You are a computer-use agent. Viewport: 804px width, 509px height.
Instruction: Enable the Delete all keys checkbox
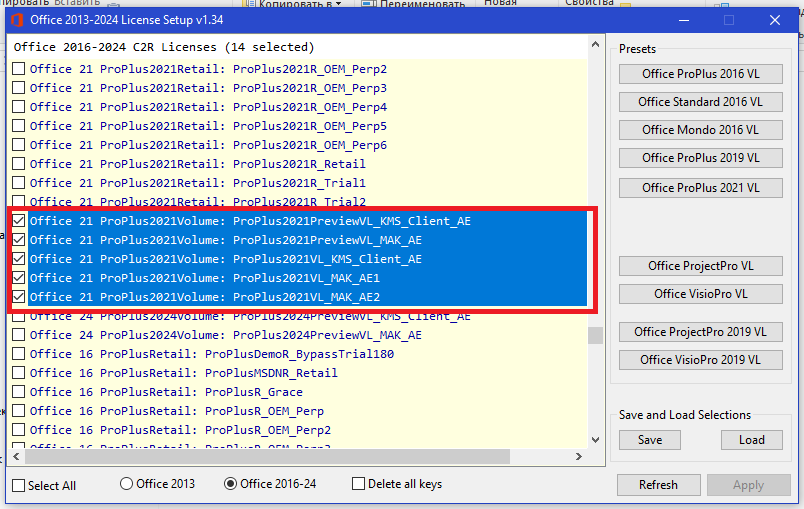(358, 484)
